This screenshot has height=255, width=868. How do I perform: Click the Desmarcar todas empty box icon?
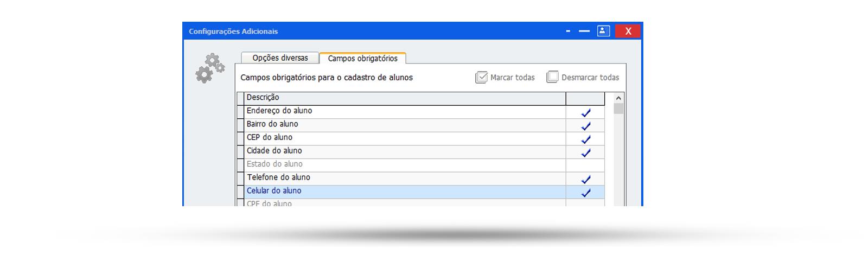[x=552, y=77]
